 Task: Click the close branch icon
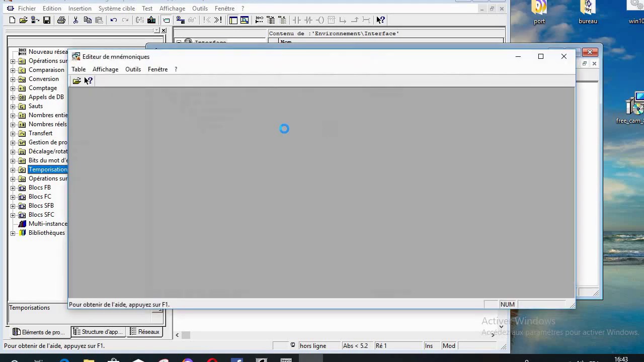coord(355,20)
